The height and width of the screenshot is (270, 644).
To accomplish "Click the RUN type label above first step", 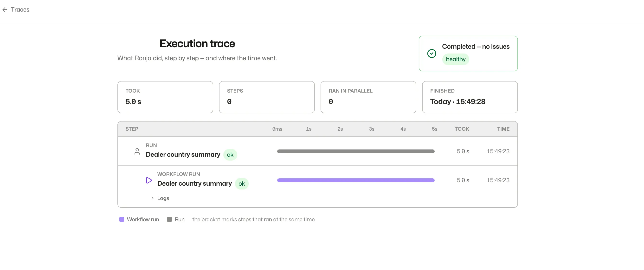I will tap(151, 145).
